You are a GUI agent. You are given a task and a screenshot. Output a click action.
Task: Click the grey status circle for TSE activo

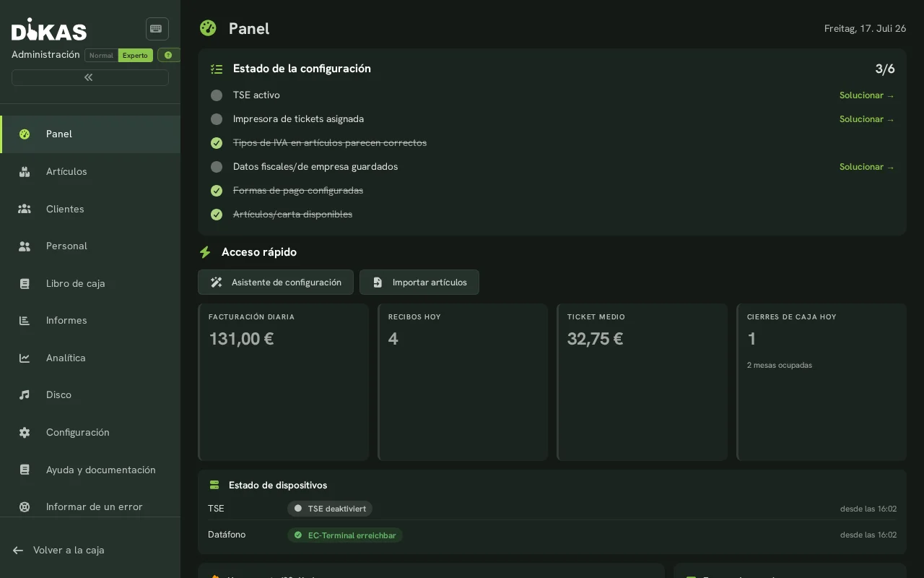[217, 95]
